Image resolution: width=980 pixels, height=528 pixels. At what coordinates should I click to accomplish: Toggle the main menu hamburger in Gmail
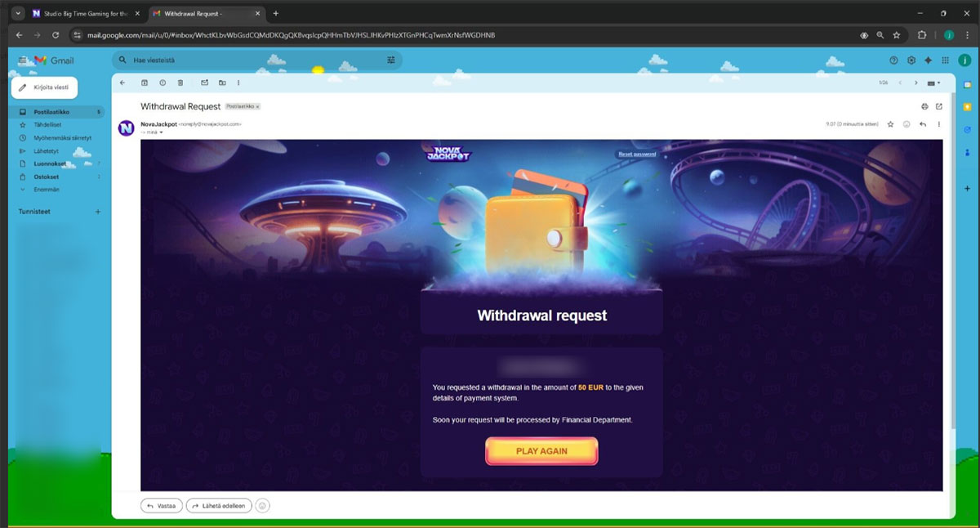pyautogui.click(x=22, y=60)
